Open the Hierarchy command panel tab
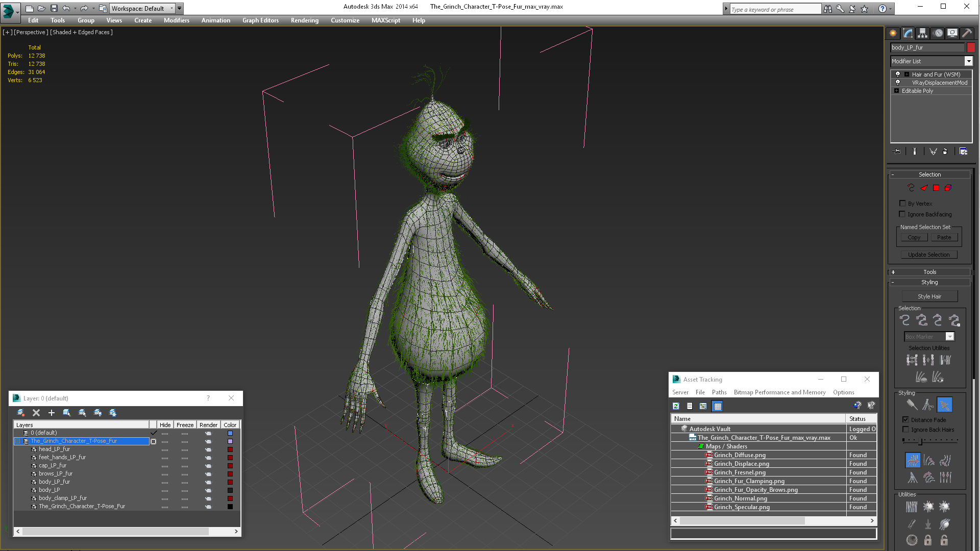 click(x=922, y=33)
